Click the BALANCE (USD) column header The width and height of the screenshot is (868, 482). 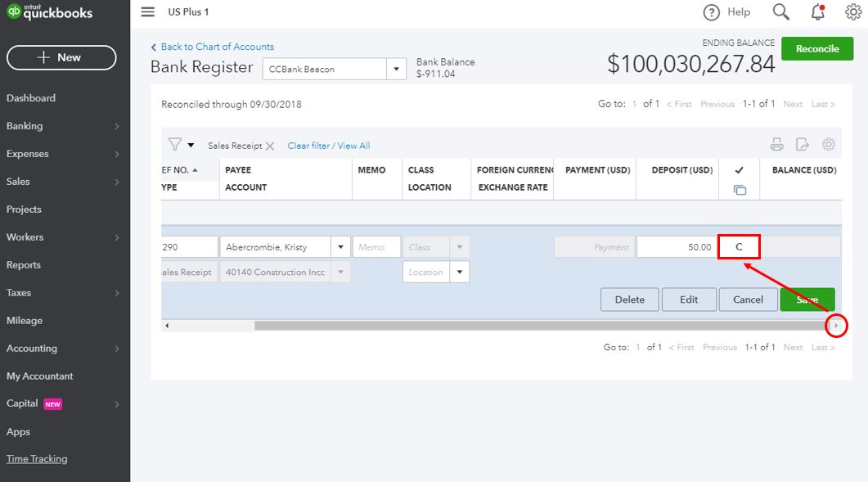click(804, 170)
